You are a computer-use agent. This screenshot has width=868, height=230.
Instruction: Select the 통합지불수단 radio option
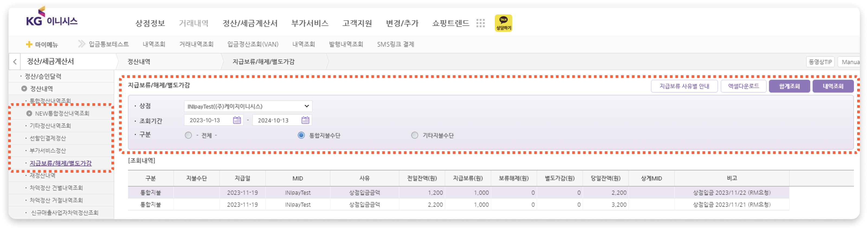[x=301, y=135]
